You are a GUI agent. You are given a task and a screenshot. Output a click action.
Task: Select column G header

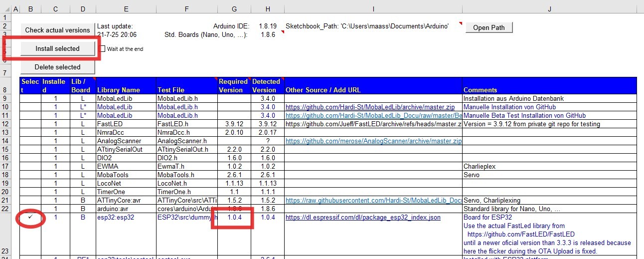click(x=234, y=9)
